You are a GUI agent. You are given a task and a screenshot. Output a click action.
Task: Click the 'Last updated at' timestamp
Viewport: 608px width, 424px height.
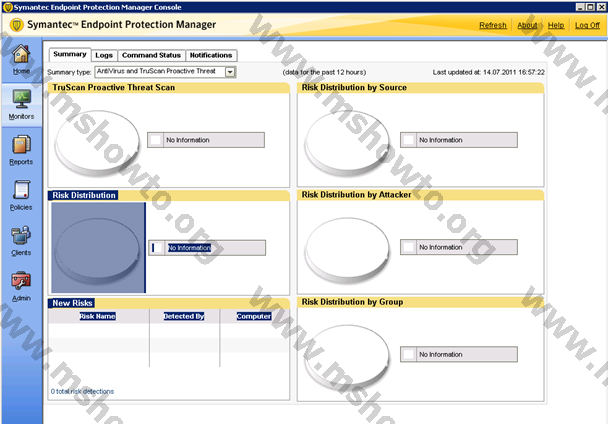[x=489, y=72]
